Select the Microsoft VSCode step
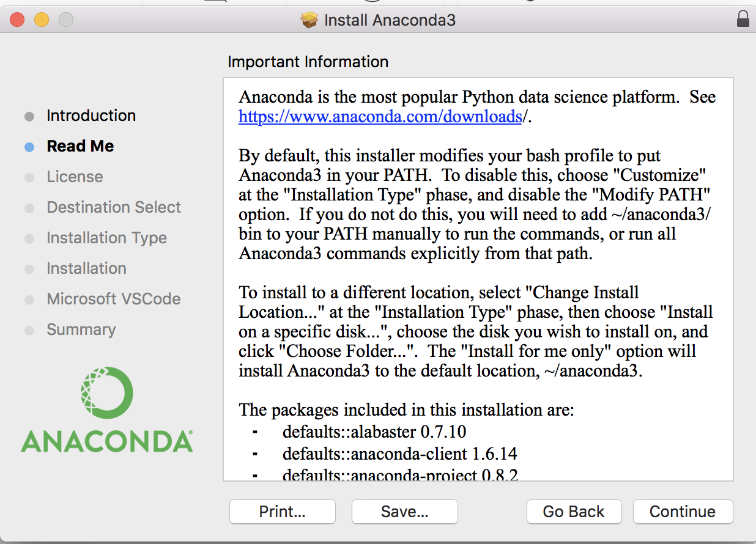The height and width of the screenshot is (544, 756). 113,299
